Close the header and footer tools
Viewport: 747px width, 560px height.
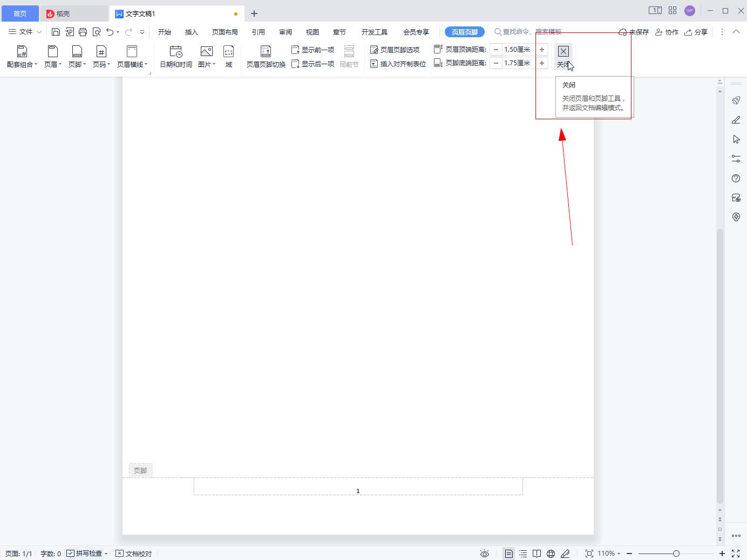[x=563, y=52]
